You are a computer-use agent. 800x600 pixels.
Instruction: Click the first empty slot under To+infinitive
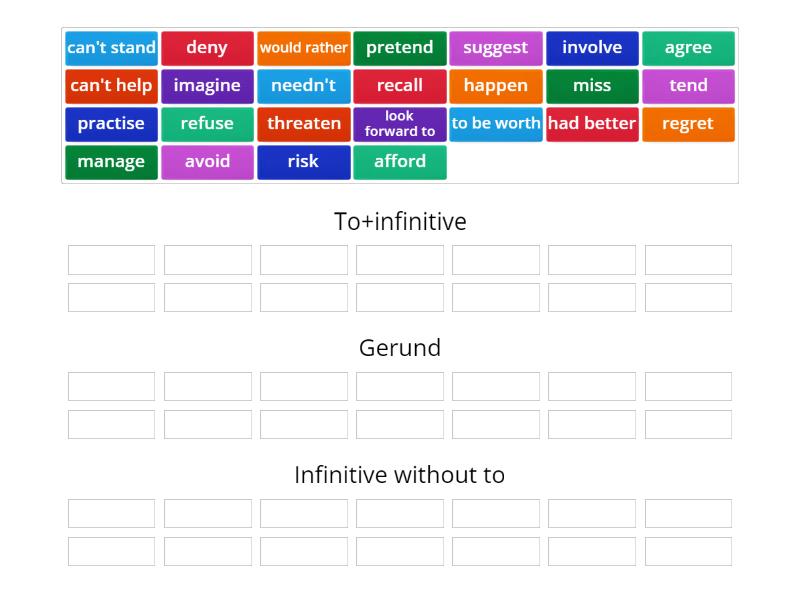110,259
